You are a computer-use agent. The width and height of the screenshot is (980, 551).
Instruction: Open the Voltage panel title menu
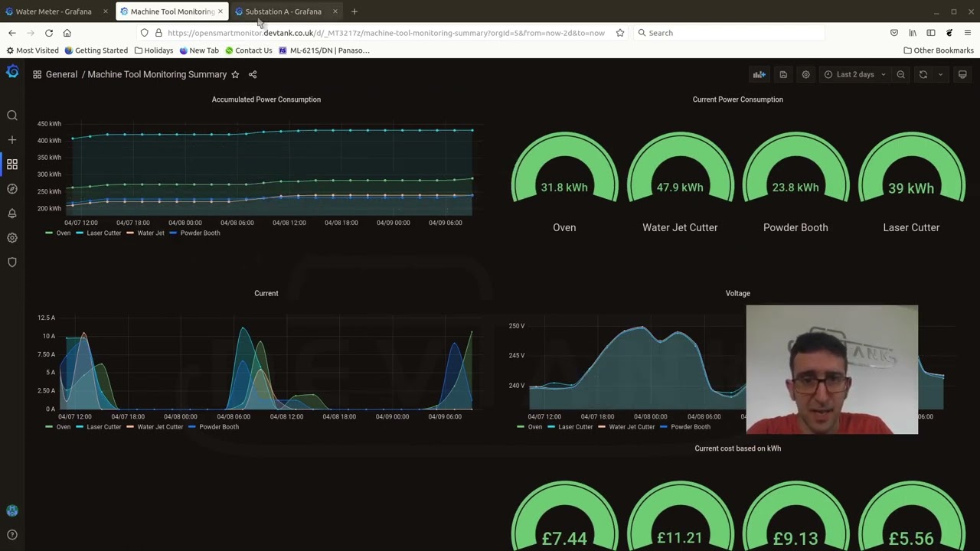coord(738,293)
